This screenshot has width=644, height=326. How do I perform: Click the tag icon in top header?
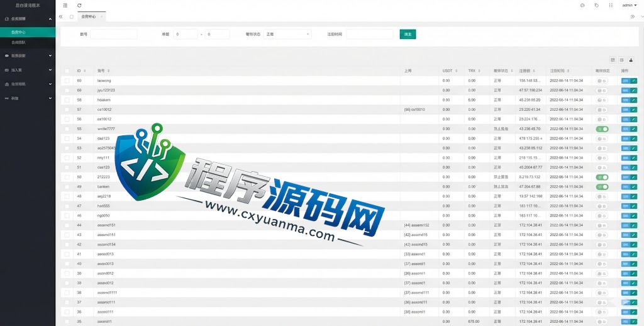click(596, 5)
